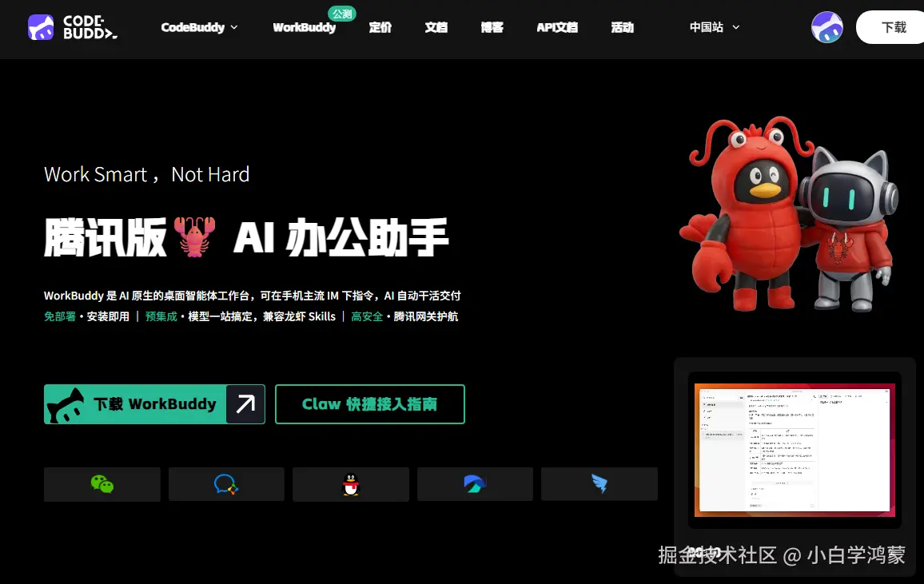The height and width of the screenshot is (584, 924).
Task: Open the 中国站 region selector dropdown
Action: click(714, 27)
